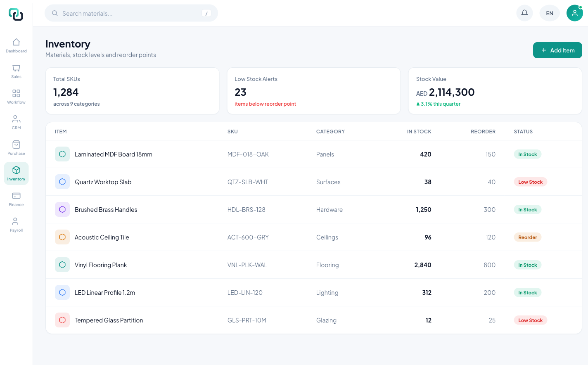The height and width of the screenshot is (365, 588).
Task: Click the in-stock value 2,840
Action: [423, 265]
